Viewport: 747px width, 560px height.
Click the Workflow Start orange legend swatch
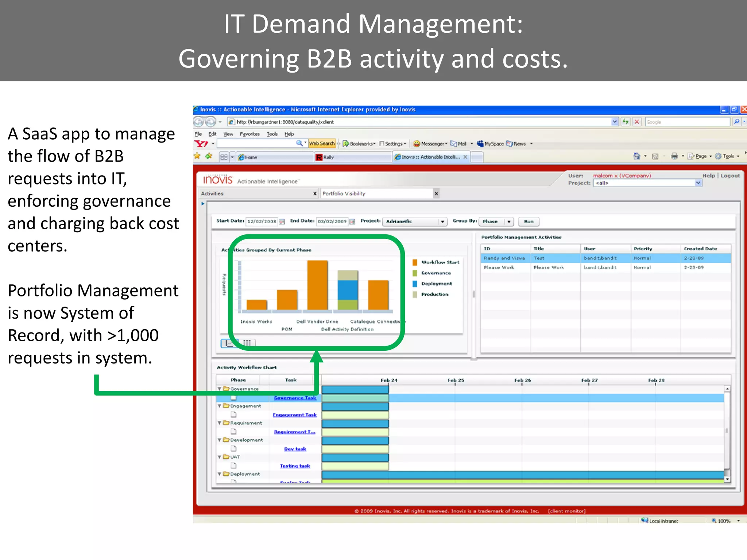click(415, 262)
